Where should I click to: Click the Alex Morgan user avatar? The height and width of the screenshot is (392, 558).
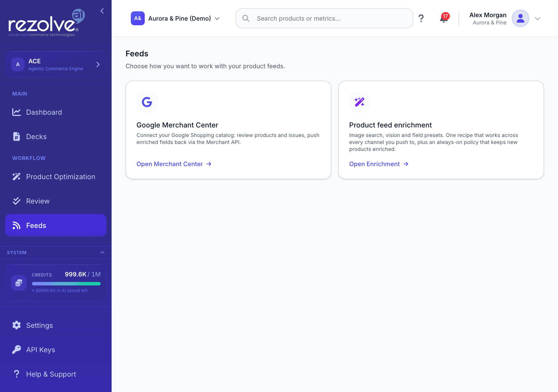(520, 18)
